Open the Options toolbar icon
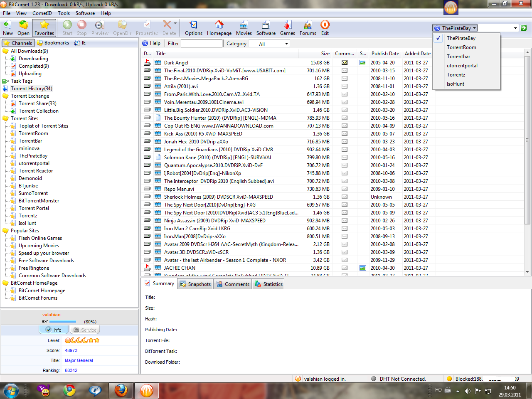The image size is (532, 399). 194,28
